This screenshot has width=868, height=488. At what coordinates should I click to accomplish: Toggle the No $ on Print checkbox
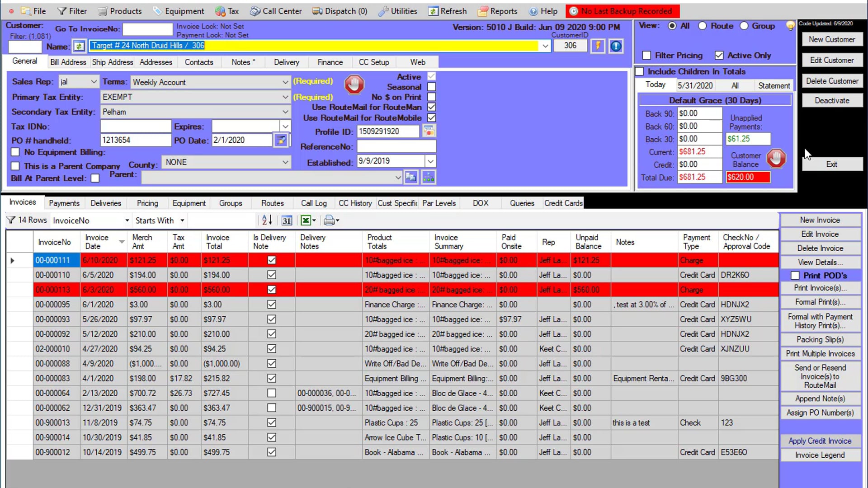point(432,97)
